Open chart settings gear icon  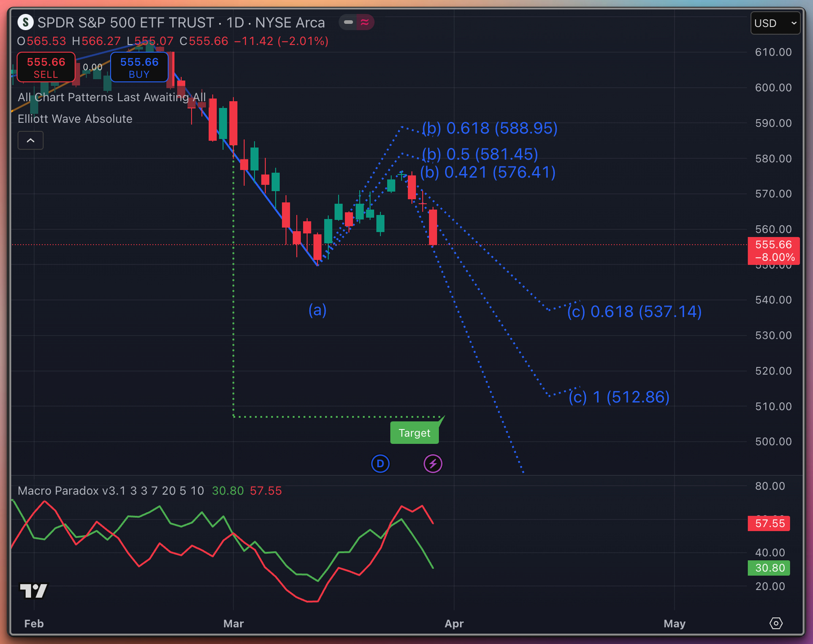pos(776,623)
